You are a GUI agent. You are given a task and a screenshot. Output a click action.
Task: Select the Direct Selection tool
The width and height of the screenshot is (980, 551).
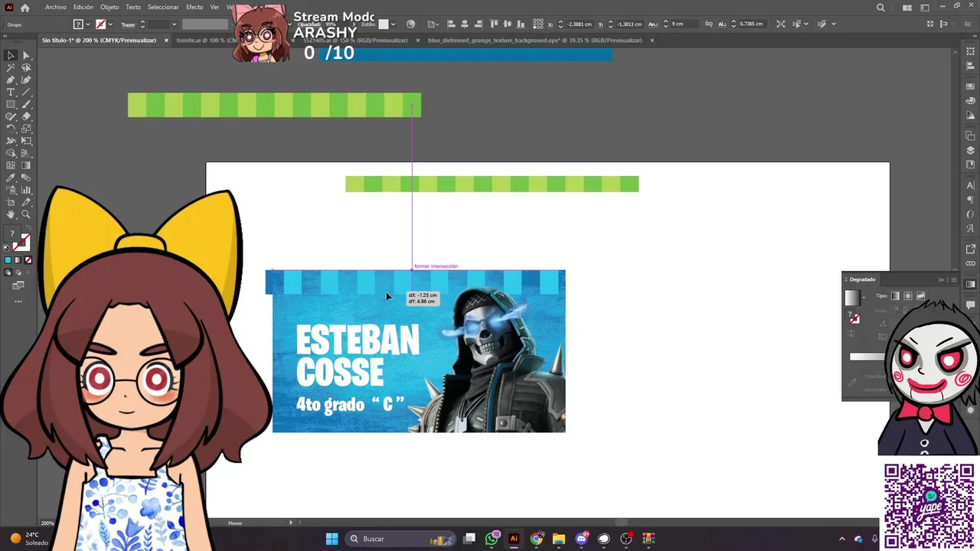26,55
